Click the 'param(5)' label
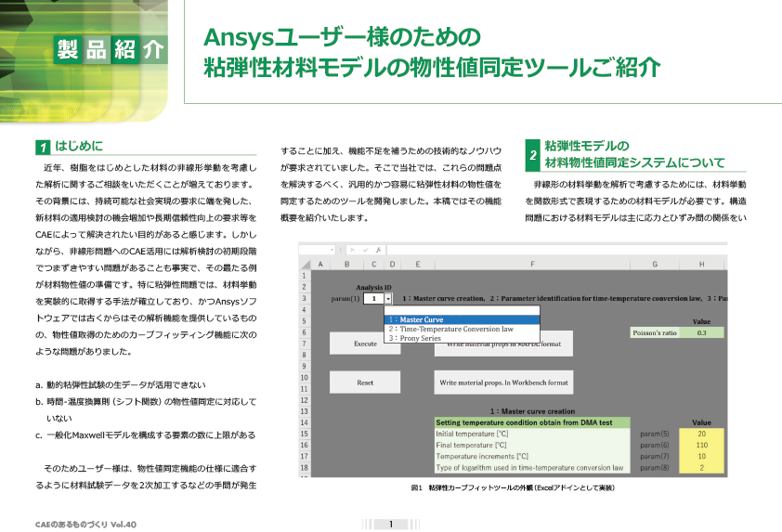 (655, 434)
